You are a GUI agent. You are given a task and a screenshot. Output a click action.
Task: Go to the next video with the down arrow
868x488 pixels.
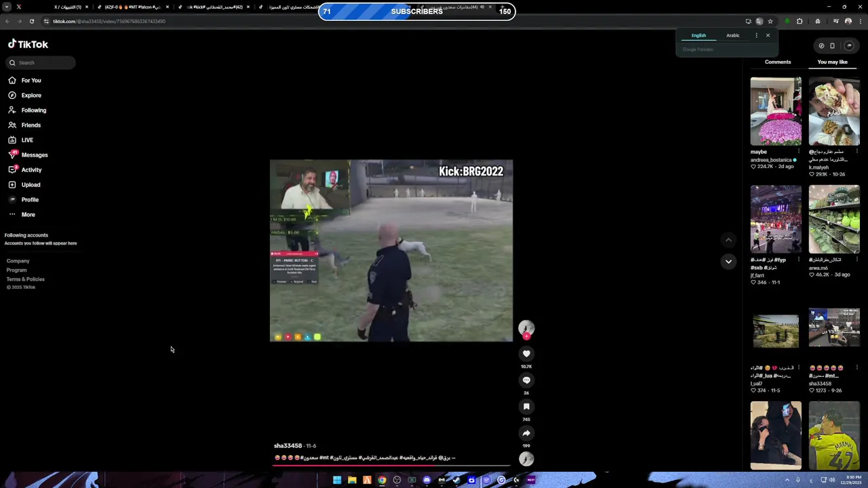click(x=728, y=262)
